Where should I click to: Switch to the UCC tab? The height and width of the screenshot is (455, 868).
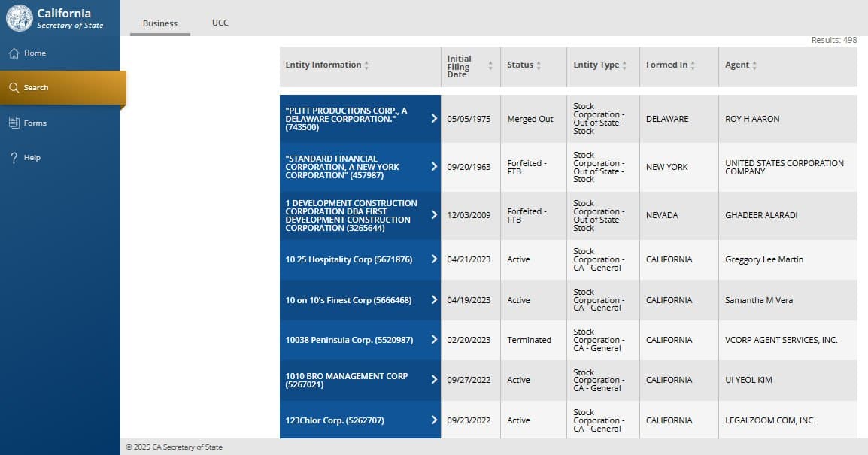[x=220, y=23]
